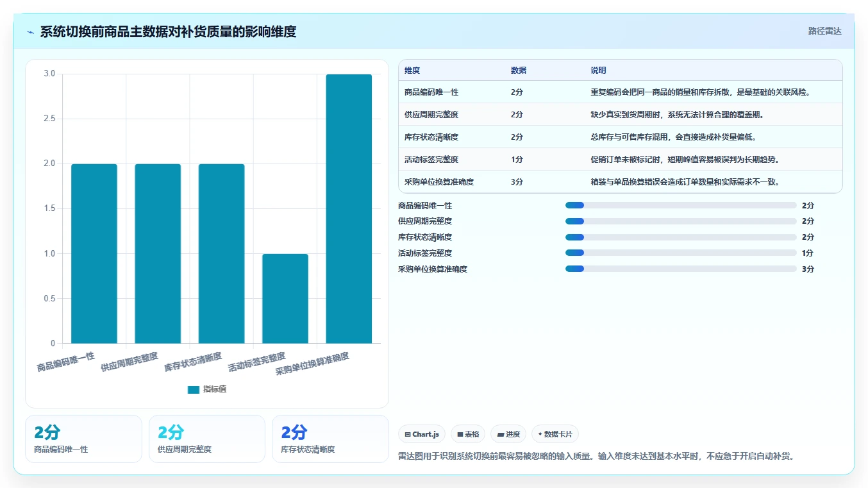Click 采购单位换算准确度 label in progress list
868x488 pixels.
(433, 269)
